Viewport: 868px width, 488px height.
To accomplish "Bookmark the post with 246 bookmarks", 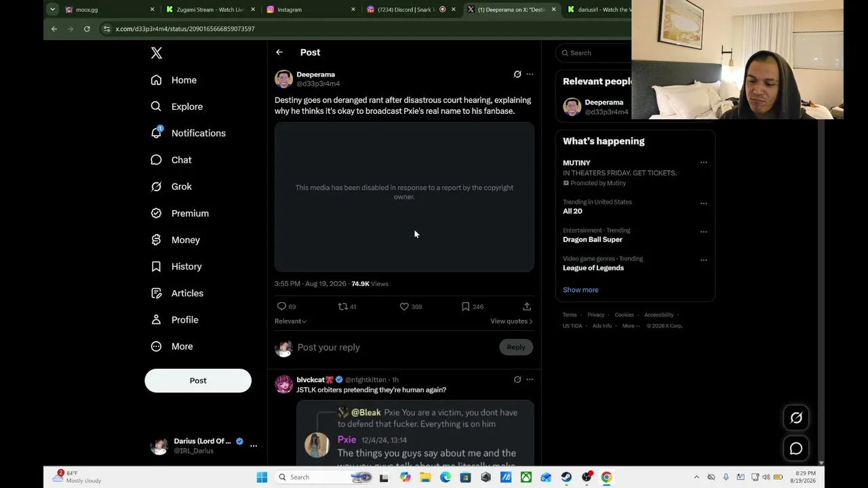I will (x=473, y=306).
